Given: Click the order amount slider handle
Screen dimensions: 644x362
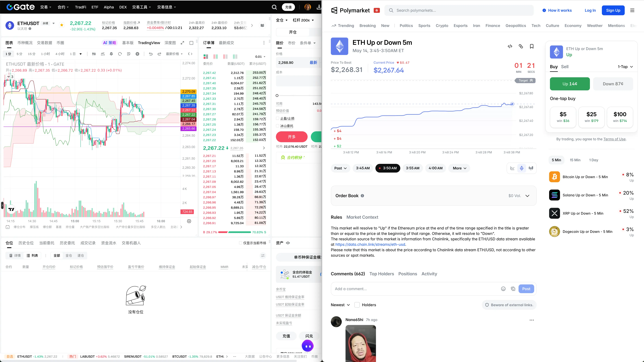Looking at the screenshot, I should pos(277,96).
